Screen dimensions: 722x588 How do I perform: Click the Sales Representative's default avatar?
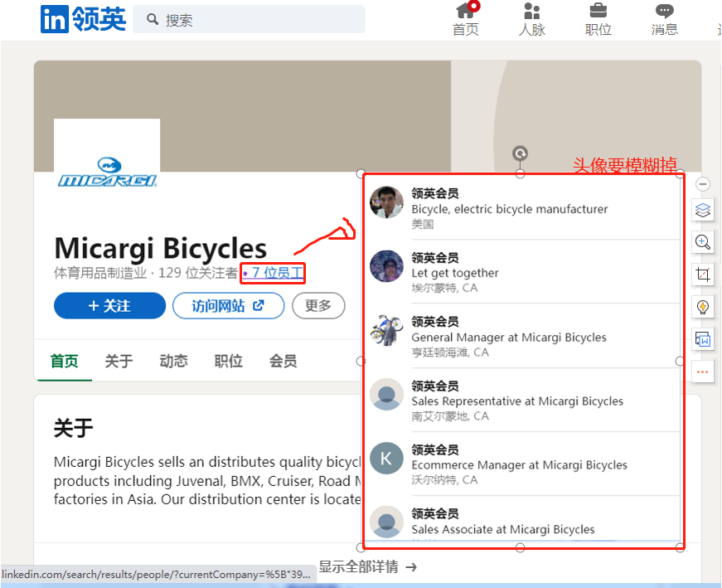pos(387,395)
